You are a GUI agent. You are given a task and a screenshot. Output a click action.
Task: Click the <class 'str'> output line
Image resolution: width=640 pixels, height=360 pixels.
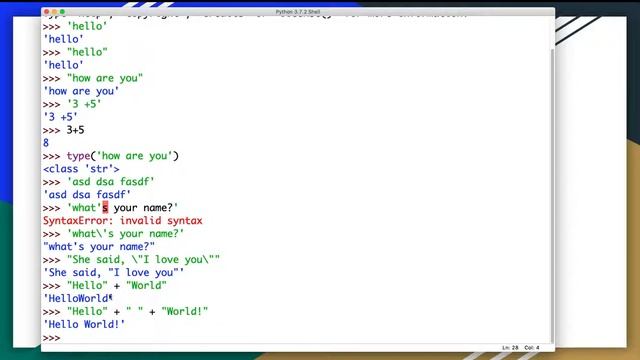point(81,169)
